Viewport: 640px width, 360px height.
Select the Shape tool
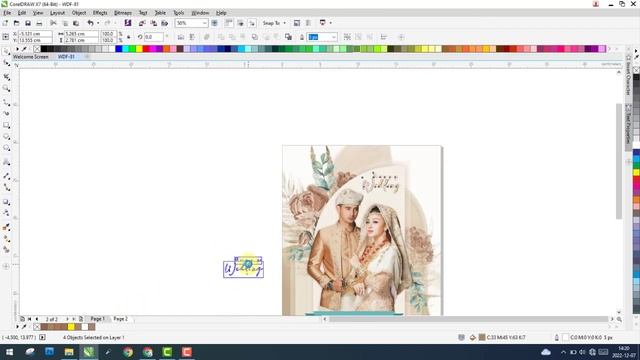tap(6, 63)
